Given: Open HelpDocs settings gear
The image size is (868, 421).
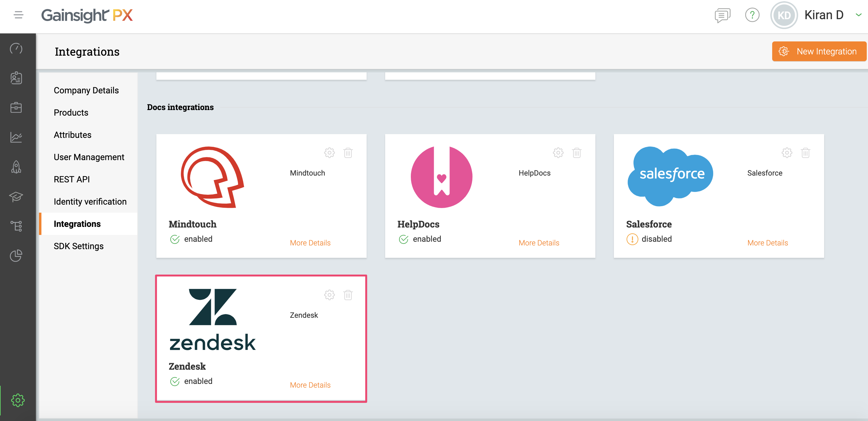Looking at the screenshot, I should pos(558,153).
